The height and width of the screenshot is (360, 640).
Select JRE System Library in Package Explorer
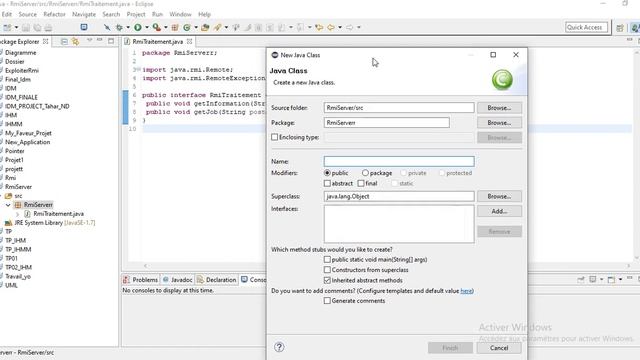(50, 223)
